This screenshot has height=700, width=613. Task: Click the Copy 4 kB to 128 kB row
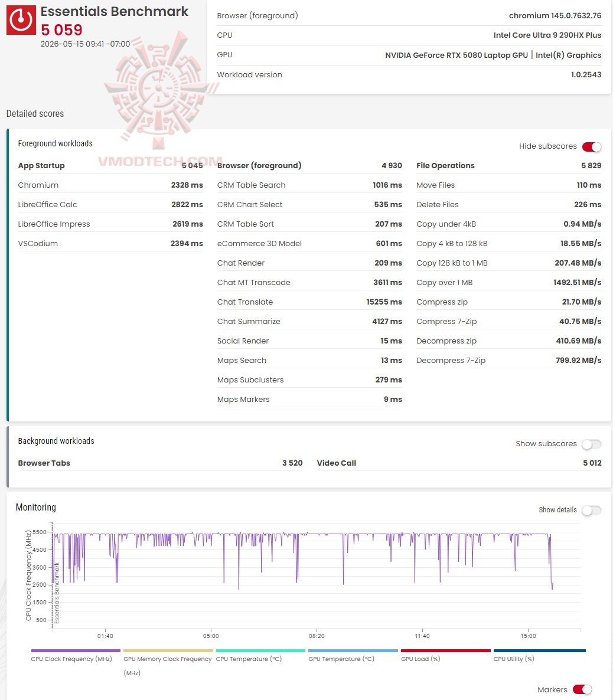(x=509, y=243)
